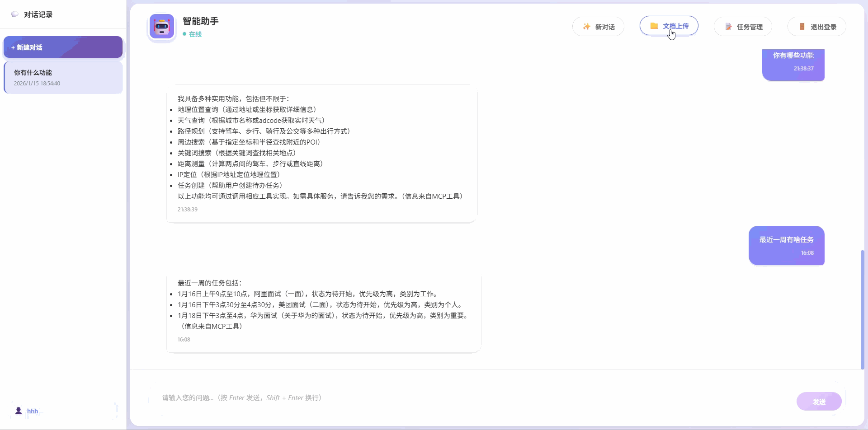Click the document-edit icon on 任务管理
Viewport: 868px width, 430px height.
[729, 26]
